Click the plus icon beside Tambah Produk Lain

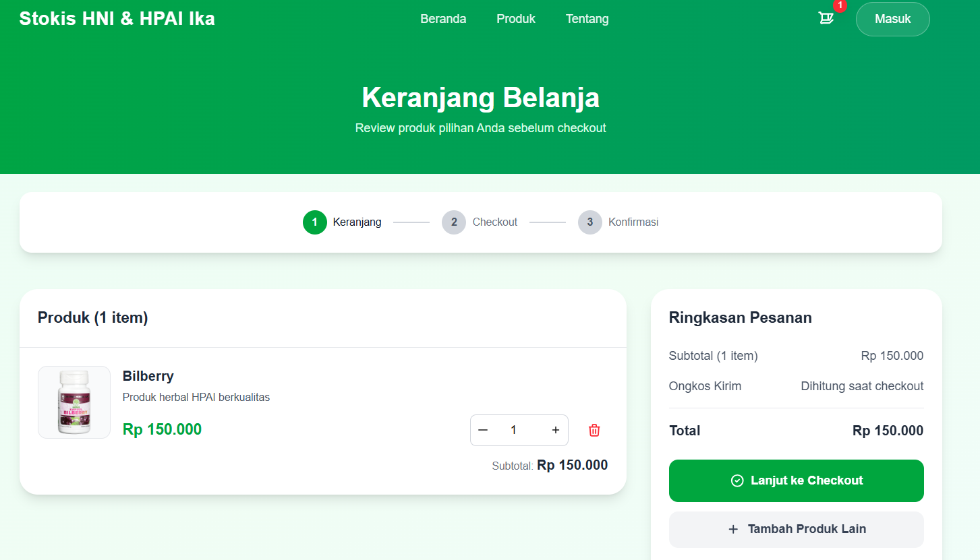click(733, 529)
